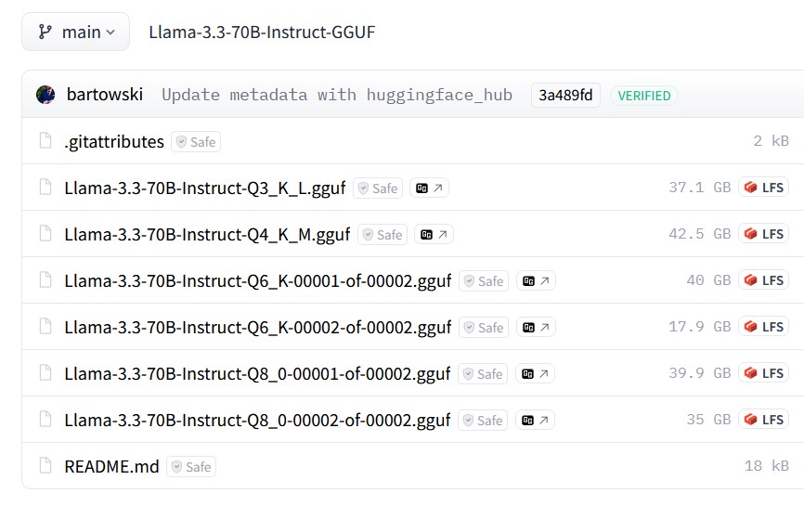Click Safe badge next to README.md
804x532 pixels.
(x=191, y=467)
